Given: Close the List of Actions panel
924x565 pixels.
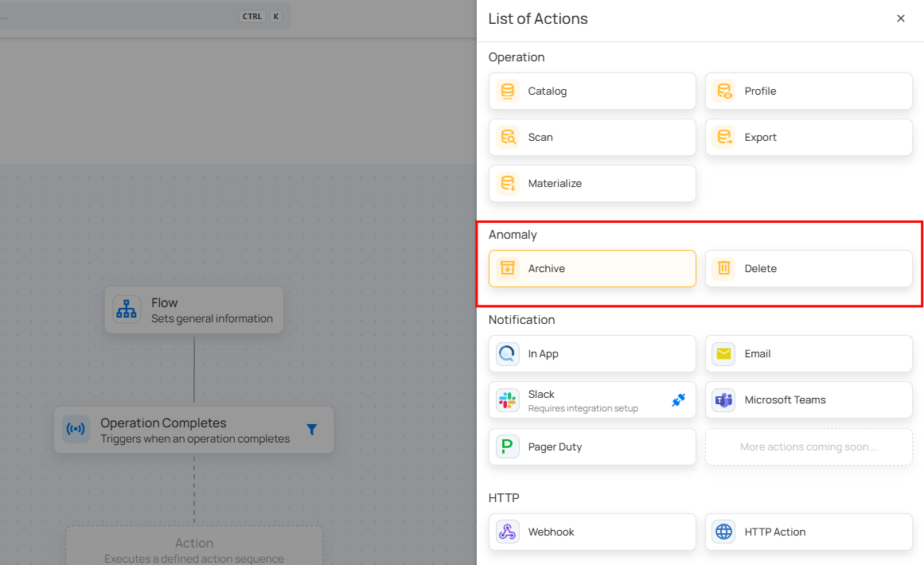Looking at the screenshot, I should click(x=901, y=18).
